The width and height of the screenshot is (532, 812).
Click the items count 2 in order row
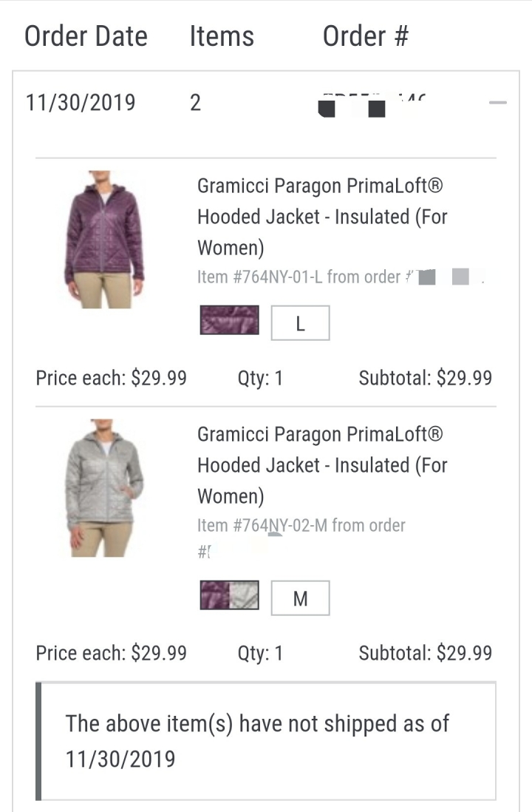[195, 103]
